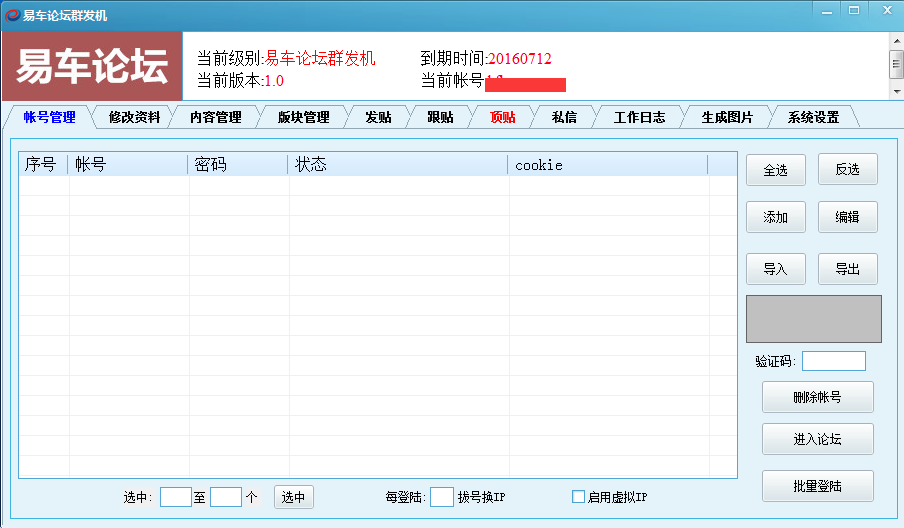The width and height of the screenshot is (904, 528).
Task: Open the 私信 tab
Action: [564, 117]
